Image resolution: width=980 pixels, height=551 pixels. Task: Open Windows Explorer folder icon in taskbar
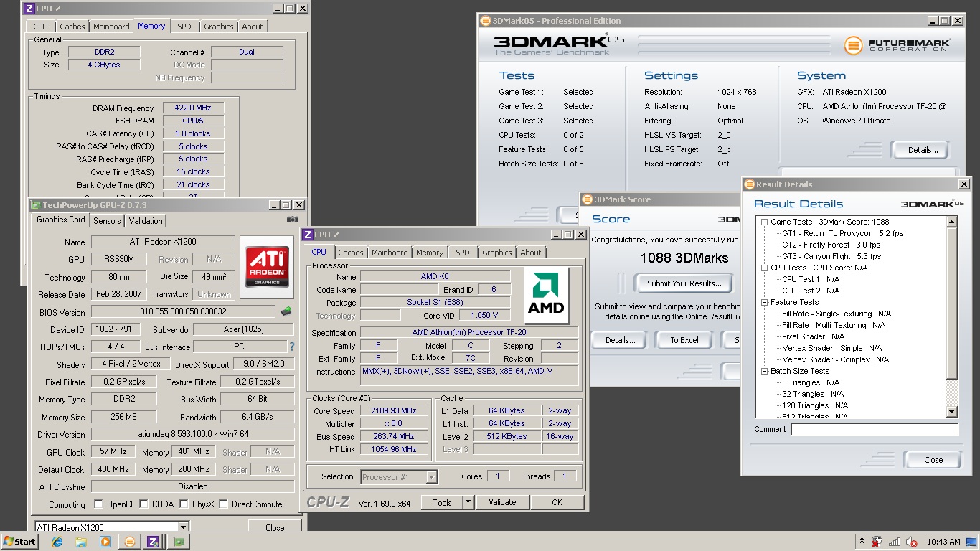[81, 542]
